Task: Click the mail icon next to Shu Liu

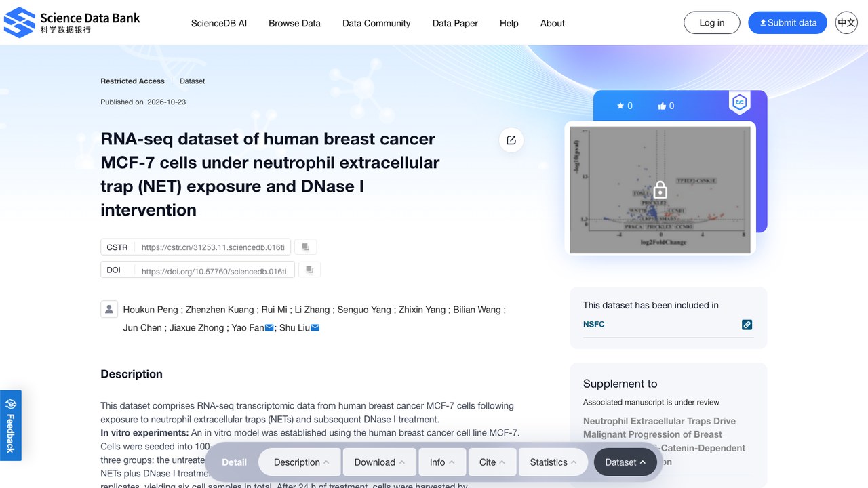Action: pos(315,328)
